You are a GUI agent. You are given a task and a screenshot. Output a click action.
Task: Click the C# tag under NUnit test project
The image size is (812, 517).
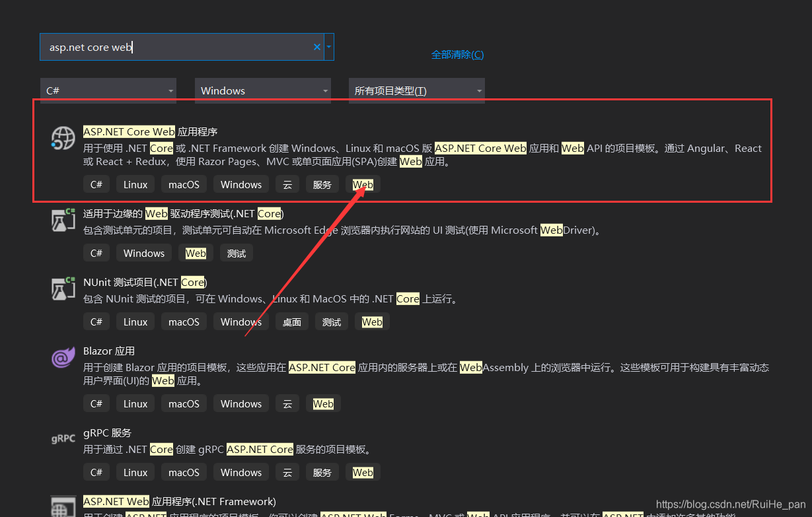tap(96, 322)
